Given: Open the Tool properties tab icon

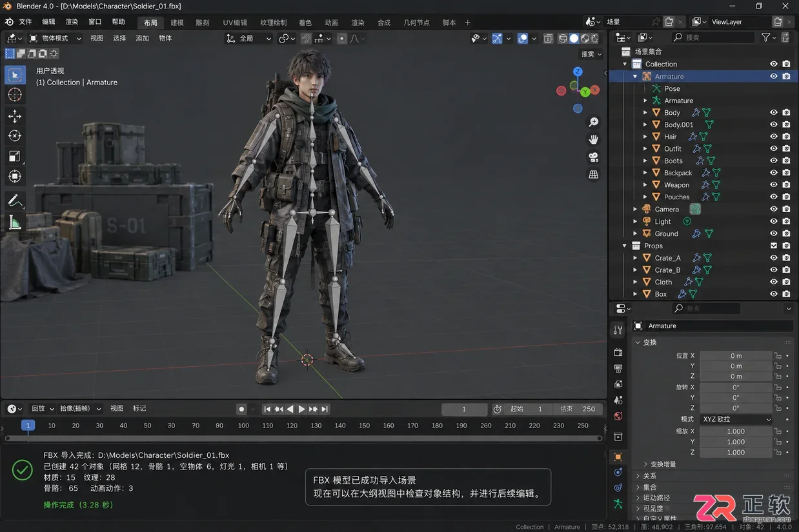Looking at the screenshot, I should click(x=618, y=330).
